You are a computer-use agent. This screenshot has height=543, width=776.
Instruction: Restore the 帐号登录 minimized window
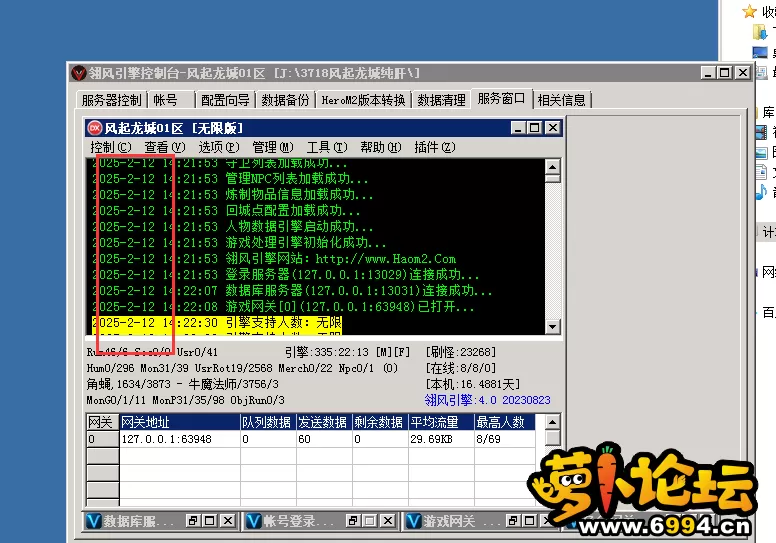353,521
